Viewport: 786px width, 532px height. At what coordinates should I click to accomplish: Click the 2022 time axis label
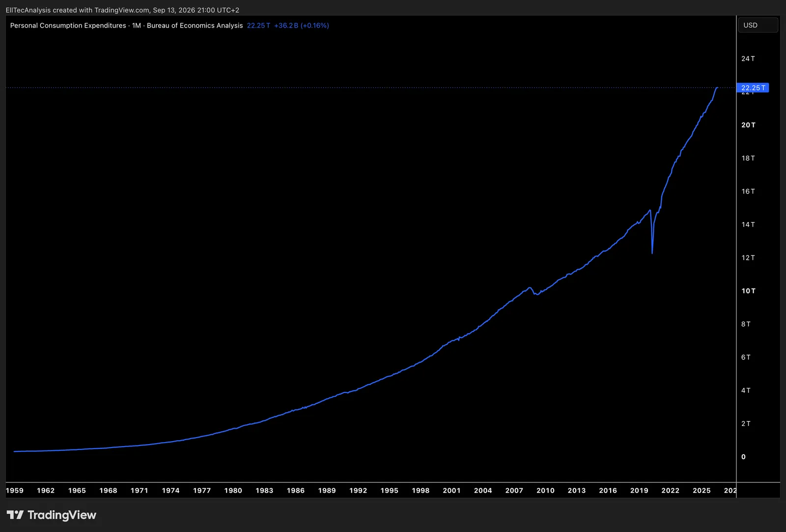pos(671,490)
